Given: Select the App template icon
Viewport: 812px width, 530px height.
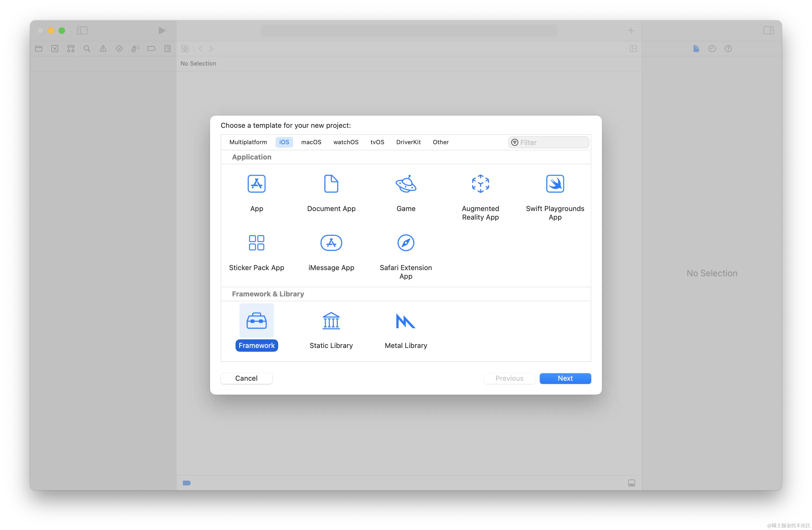Looking at the screenshot, I should [256, 184].
